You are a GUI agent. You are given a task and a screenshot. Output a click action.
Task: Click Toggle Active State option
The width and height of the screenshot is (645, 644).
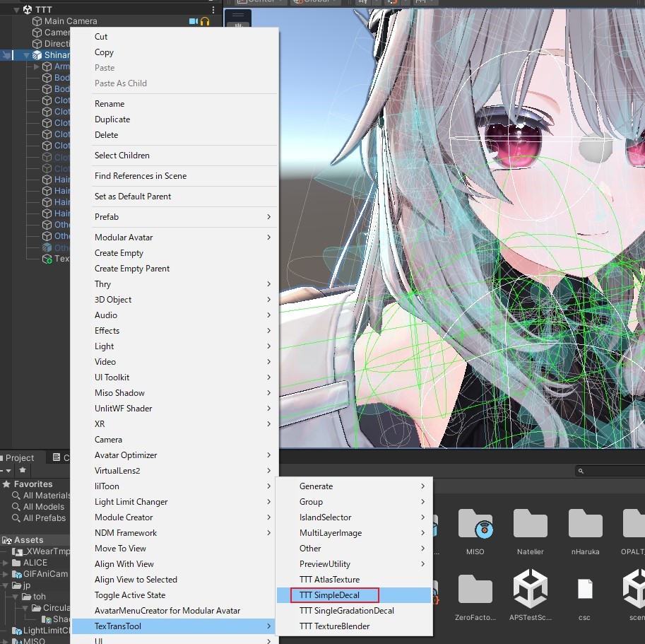130,595
